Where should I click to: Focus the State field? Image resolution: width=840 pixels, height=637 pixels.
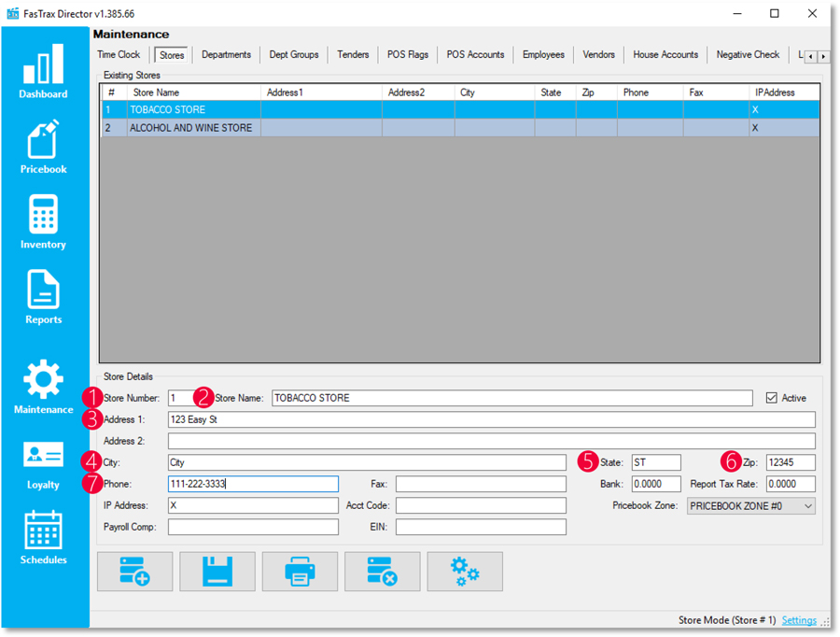point(656,462)
